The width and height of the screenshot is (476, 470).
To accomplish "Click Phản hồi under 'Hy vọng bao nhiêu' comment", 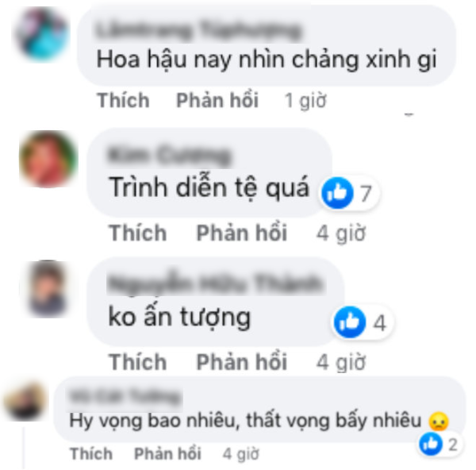I will [x=167, y=453].
